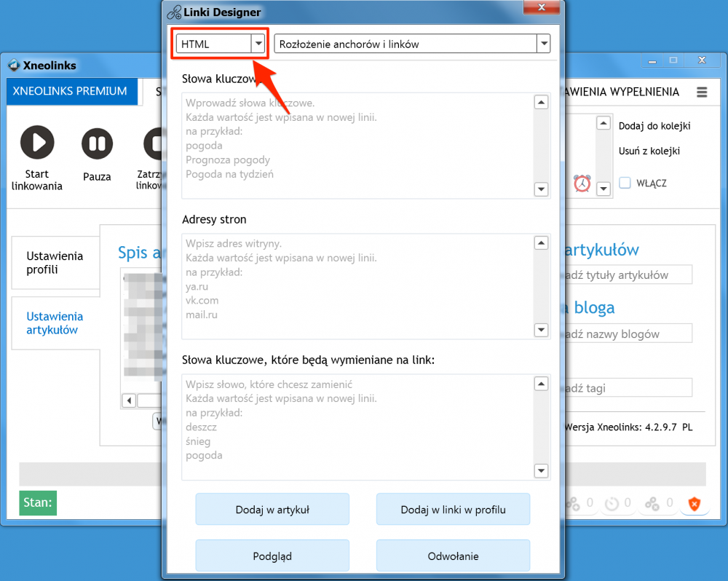Click the nazwy blogów input field

click(628, 333)
